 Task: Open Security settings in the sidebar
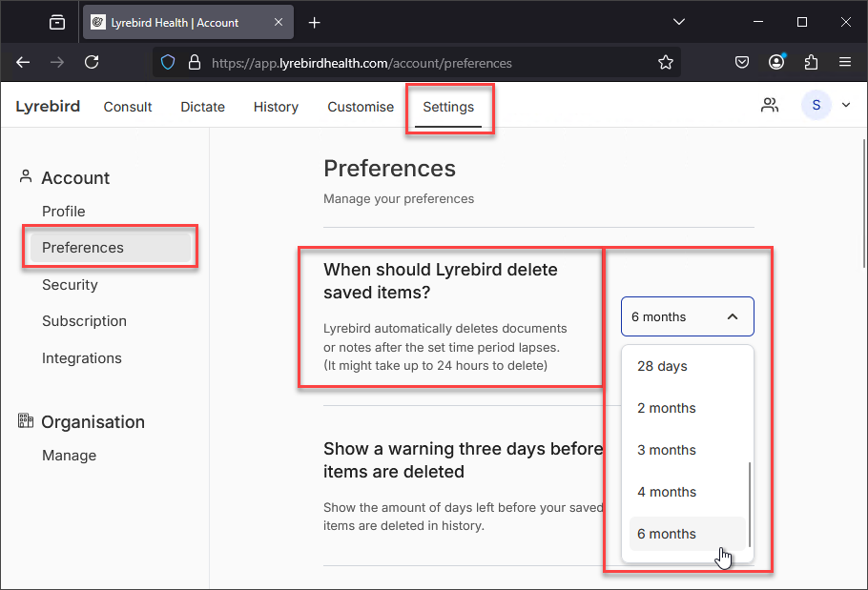pos(70,285)
